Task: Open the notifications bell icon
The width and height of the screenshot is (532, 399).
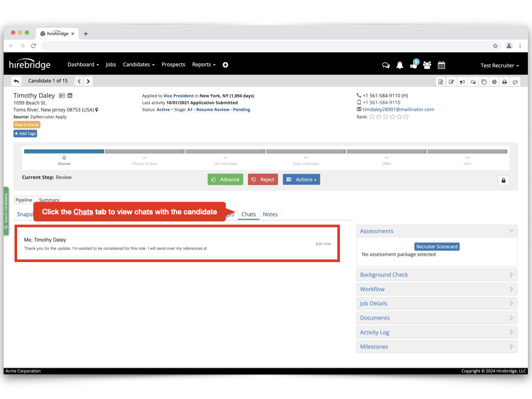Action: click(x=400, y=65)
